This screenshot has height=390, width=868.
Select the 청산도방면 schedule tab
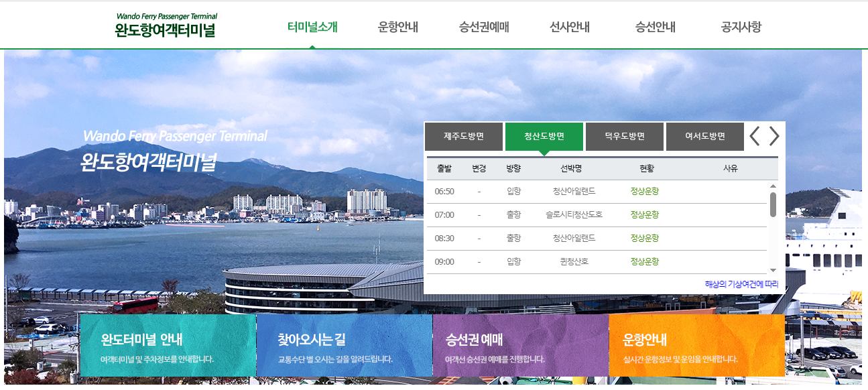tap(544, 136)
